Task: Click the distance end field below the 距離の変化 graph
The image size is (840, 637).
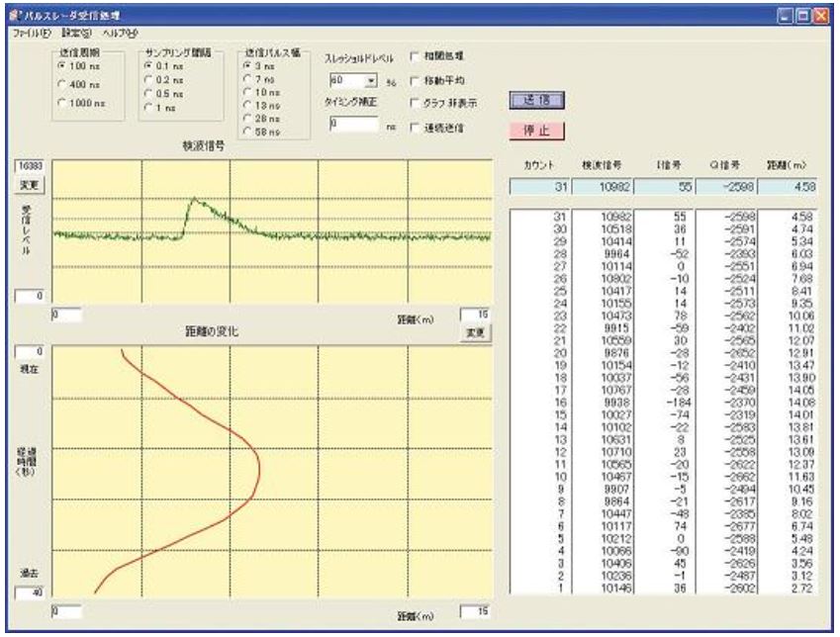Action: (x=475, y=611)
